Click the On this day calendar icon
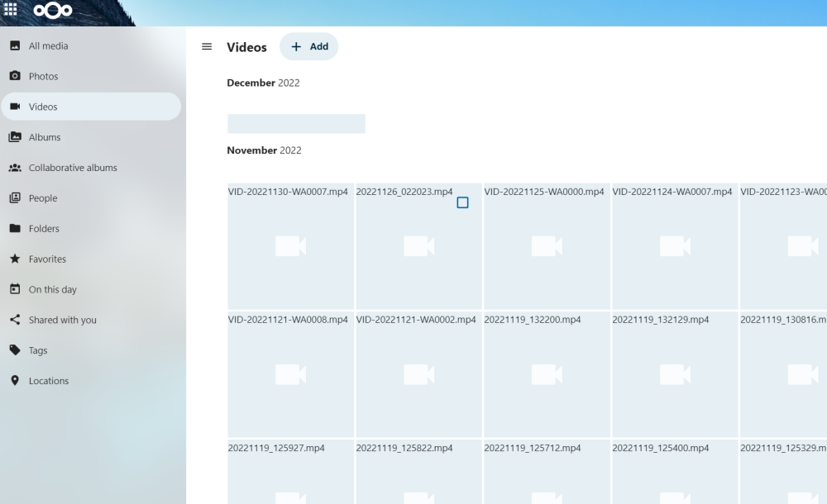This screenshot has width=827, height=504. (x=15, y=289)
